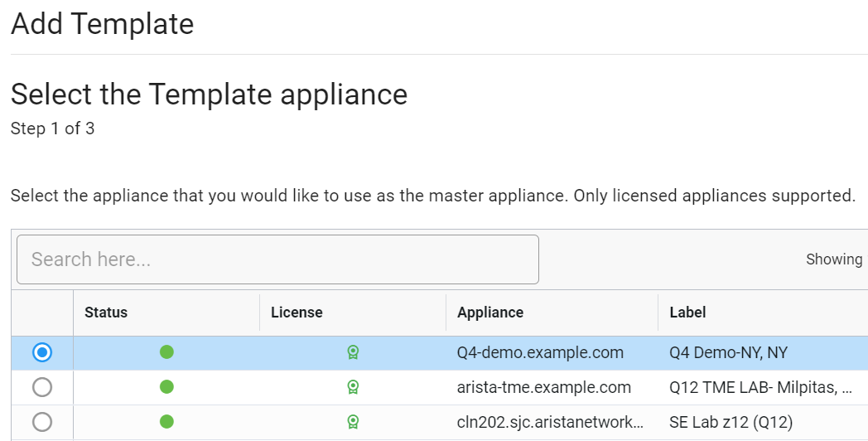868x441 pixels.
Task: Click the cln202.sjc.aristanetwork appliance name
Action: coord(550,422)
